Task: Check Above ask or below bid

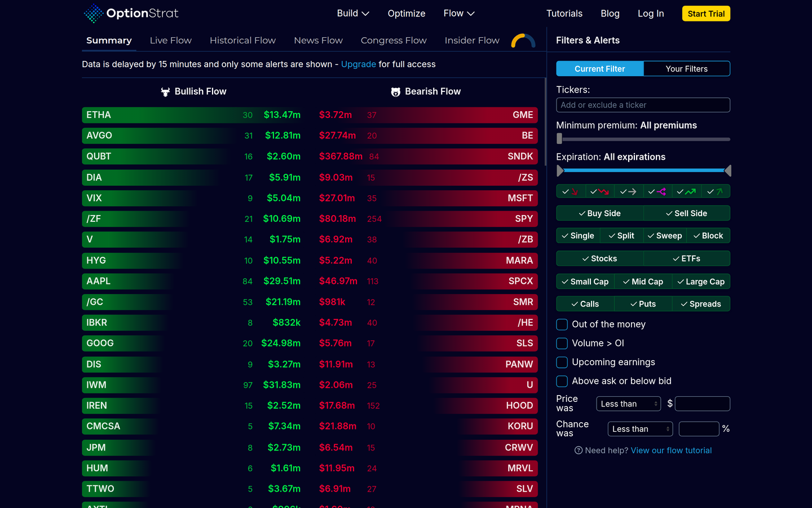Action: point(562,381)
